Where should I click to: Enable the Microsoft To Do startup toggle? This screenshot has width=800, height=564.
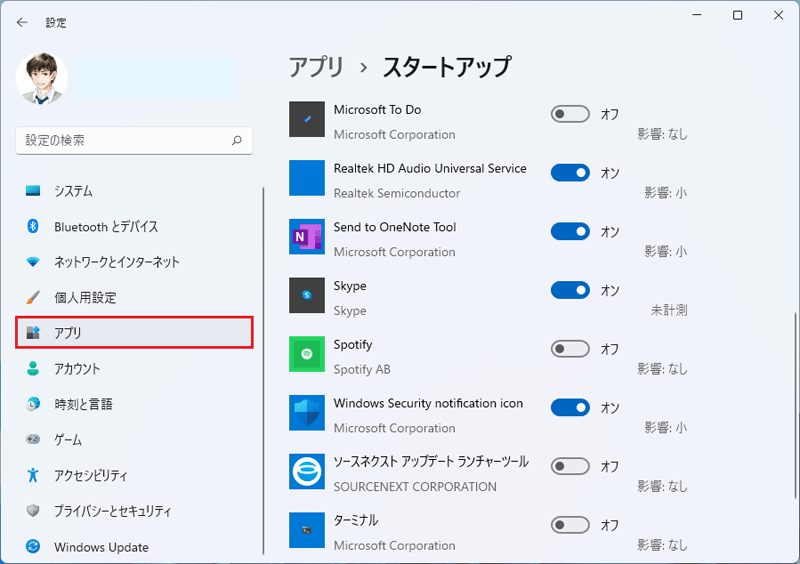click(x=570, y=114)
